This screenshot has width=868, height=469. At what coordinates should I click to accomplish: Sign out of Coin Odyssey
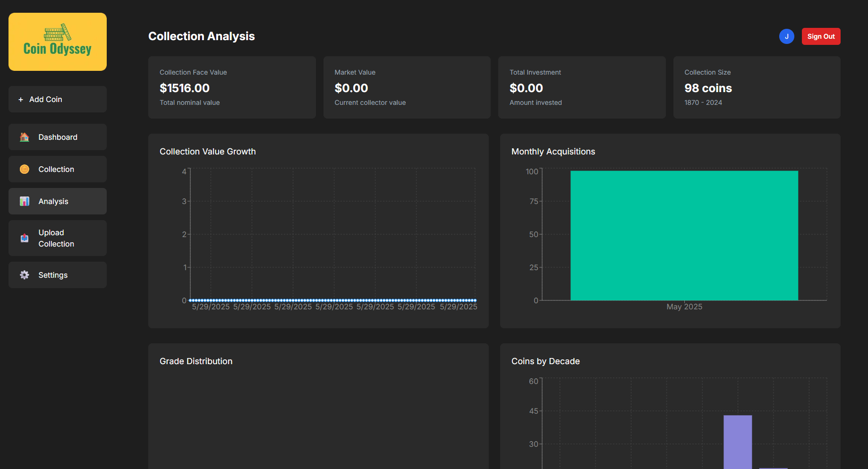pyautogui.click(x=821, y=36)
